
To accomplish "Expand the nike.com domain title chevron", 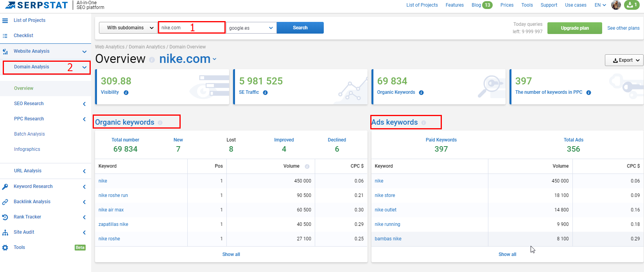I will pos(214,59).
